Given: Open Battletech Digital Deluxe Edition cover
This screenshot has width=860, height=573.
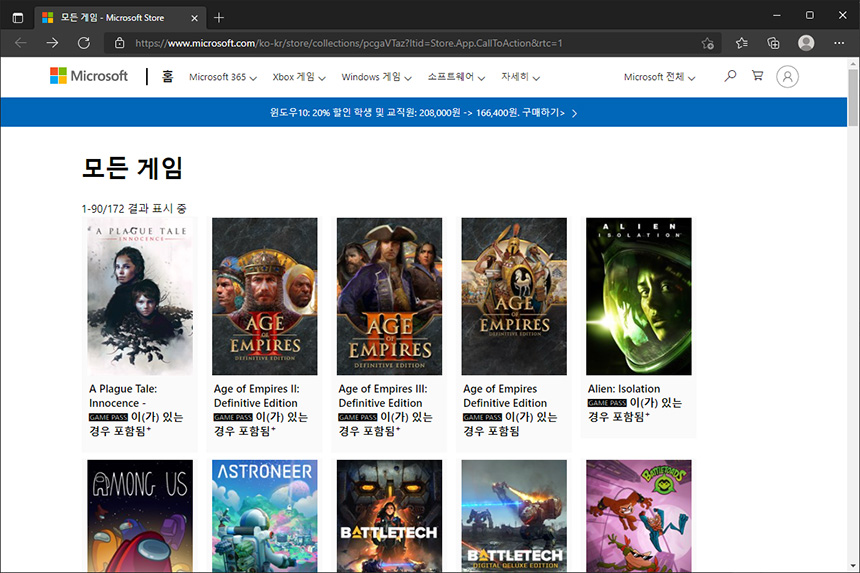Looking at the screenshot, I should [514, 516].
